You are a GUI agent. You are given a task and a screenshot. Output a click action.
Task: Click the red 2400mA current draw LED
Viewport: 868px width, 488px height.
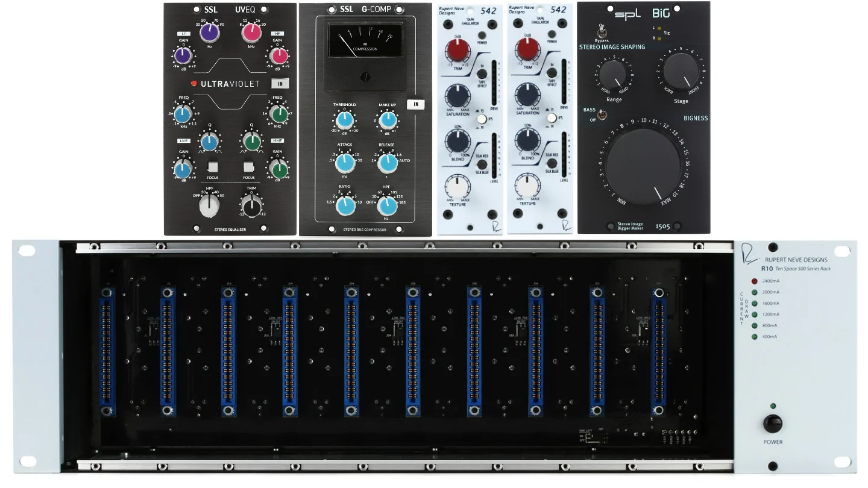click(x=754, y=281)
